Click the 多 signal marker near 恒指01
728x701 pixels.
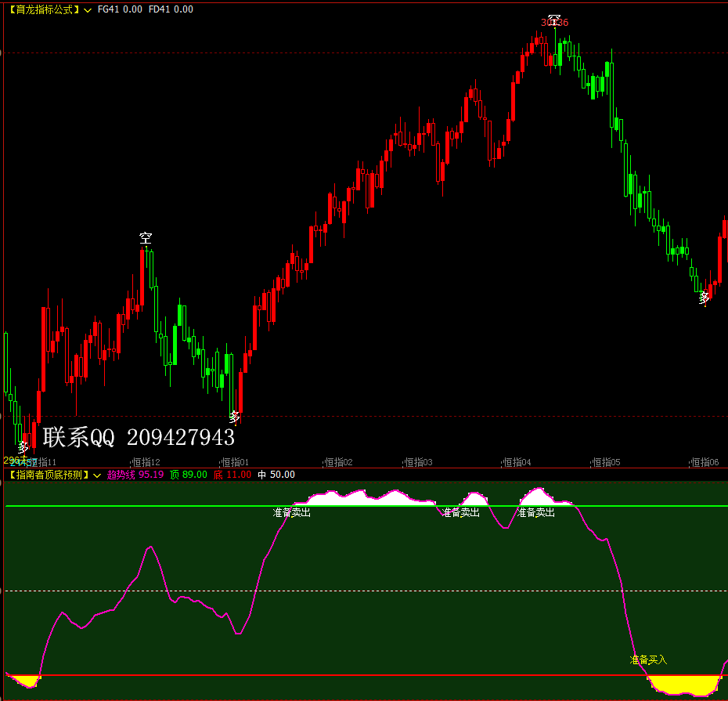coord(235,417)
